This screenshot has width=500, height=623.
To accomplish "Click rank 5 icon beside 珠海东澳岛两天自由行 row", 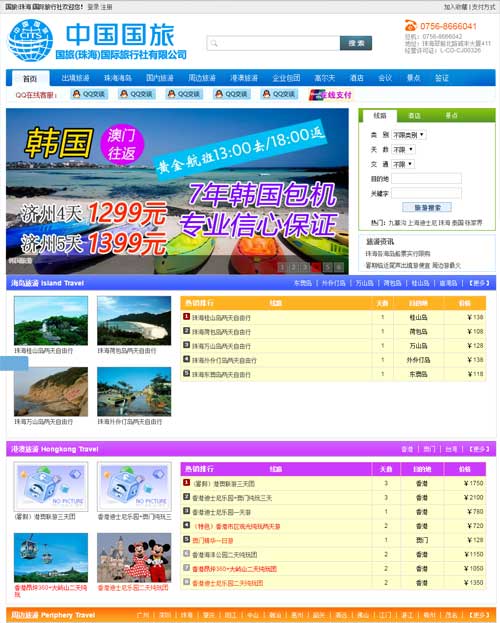I will click(186, 373).
